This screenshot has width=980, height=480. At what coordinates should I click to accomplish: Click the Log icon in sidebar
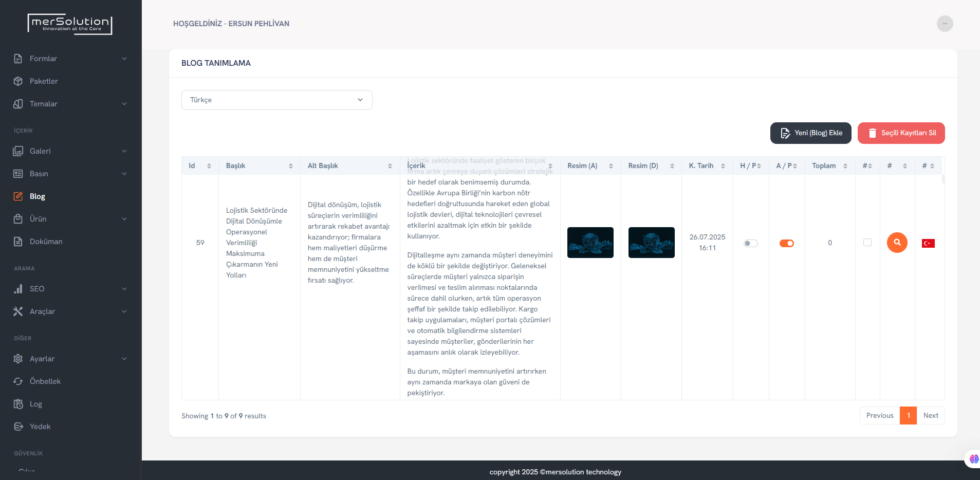click(x=18, y=404)
